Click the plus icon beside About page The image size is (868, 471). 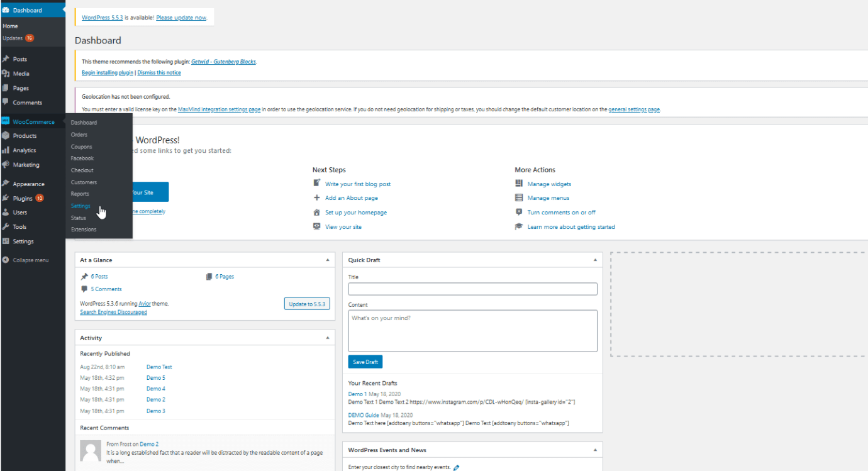pos(317,197)
